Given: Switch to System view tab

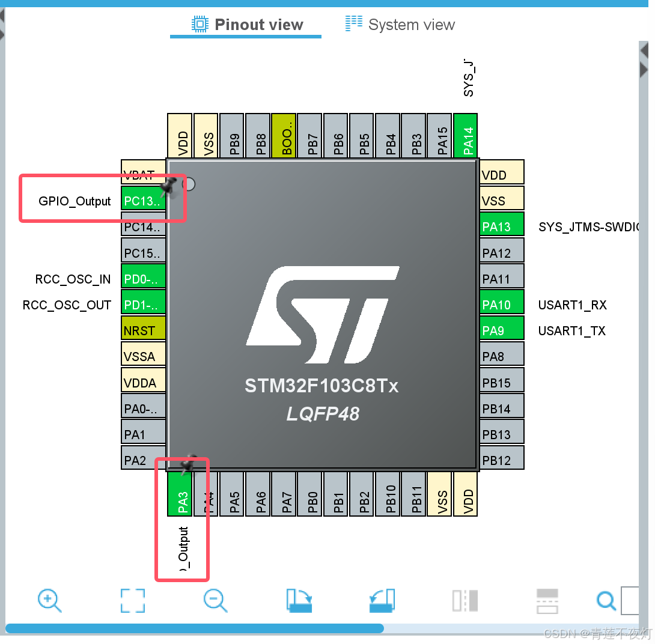Looking at the screenshot, I should (400, 25).
